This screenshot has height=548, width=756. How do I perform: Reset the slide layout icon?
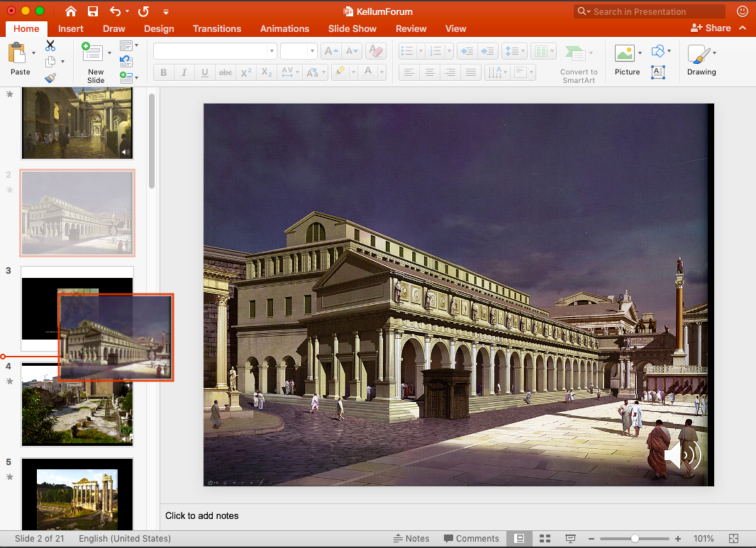pyautogui.click(x=126, y=61)
